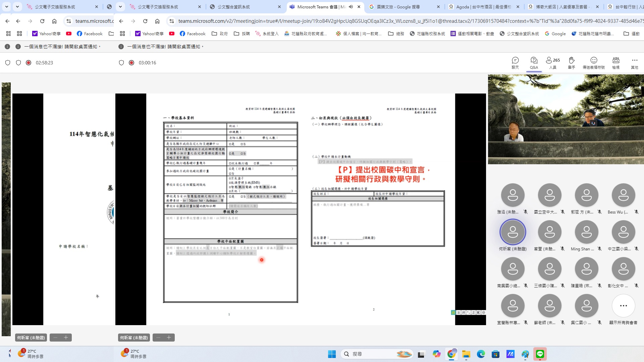Show all attendees (顯示所有與會者) button
Screen dimensions: 644x362
coord(623,306)
